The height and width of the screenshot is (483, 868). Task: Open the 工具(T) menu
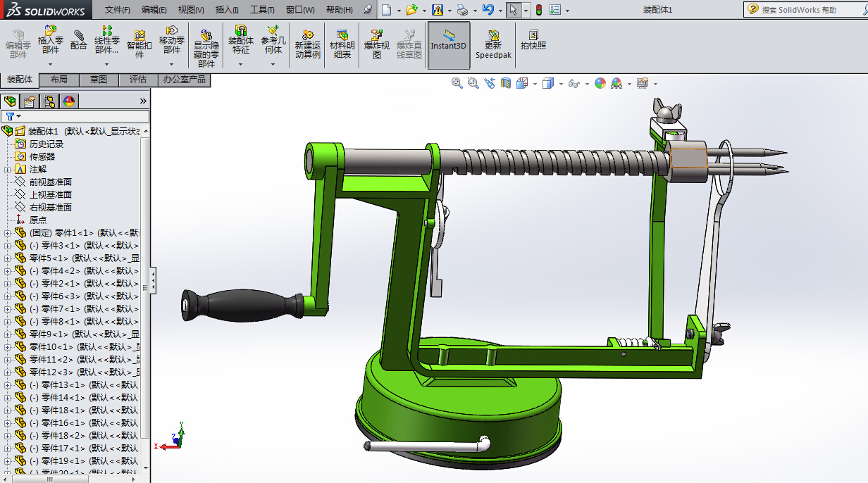tap(262, 10)
